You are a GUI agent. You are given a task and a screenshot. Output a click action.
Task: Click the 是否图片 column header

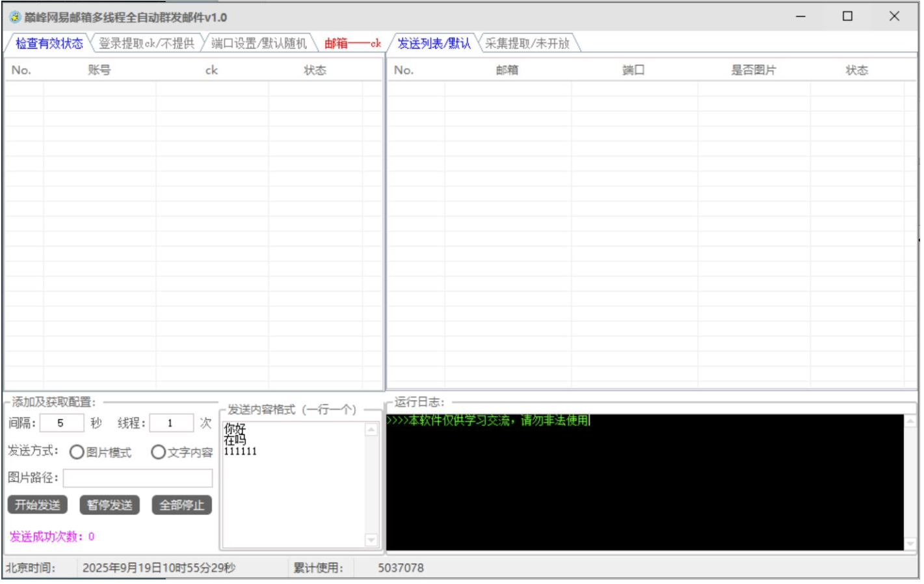[x=753, y=70]
